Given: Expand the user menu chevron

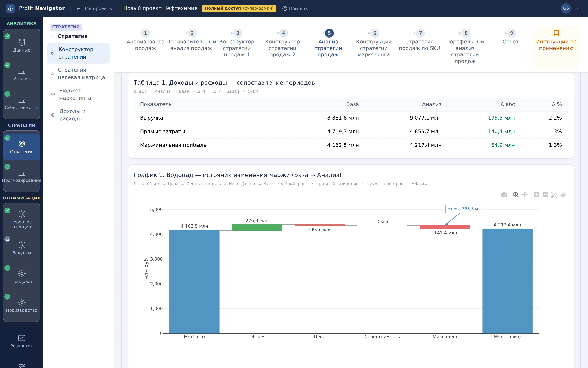Looking at the screenshot, I should 577,8.
